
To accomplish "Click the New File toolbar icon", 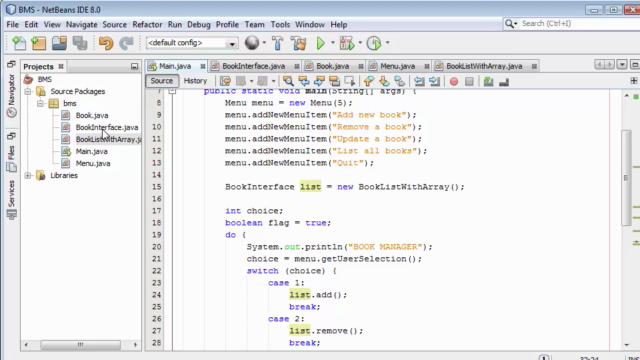I will [x=19, y=43].
